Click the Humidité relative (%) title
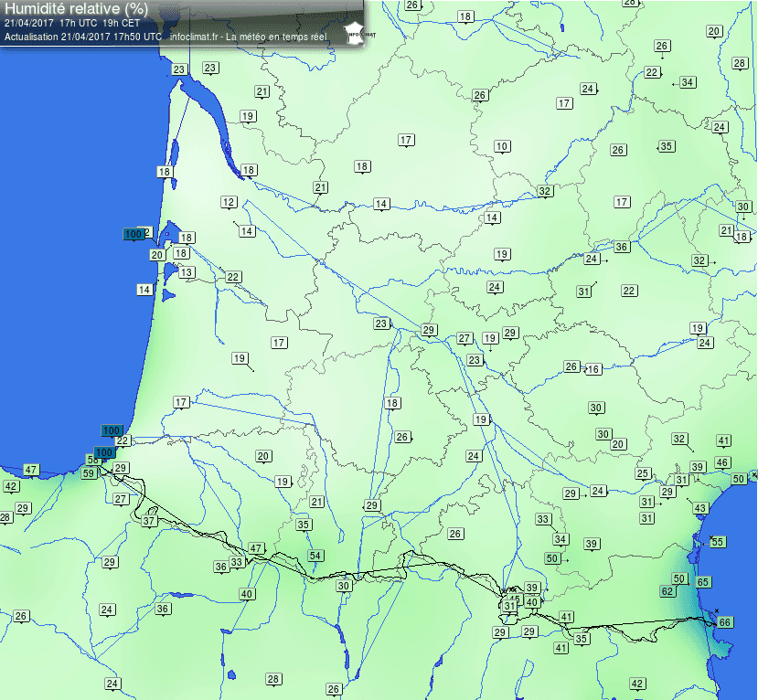758x700 pixels. 77,9
